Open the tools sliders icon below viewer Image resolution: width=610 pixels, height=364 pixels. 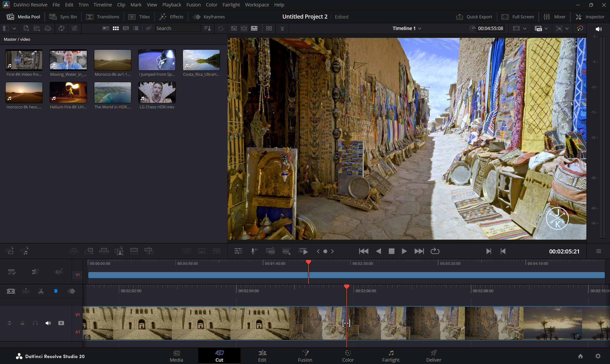click(x=238, y=251)
